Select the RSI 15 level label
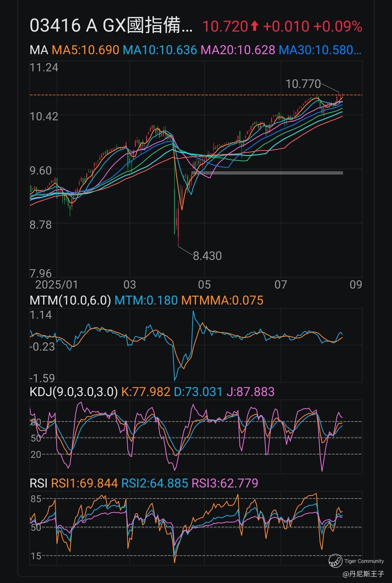392x583 pixels. coord(36,556)
